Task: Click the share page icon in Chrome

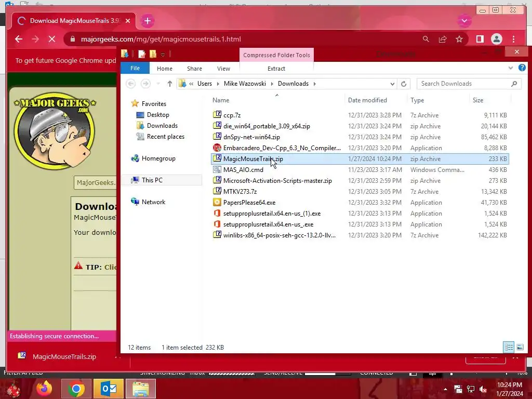Action: click(443, 39)
